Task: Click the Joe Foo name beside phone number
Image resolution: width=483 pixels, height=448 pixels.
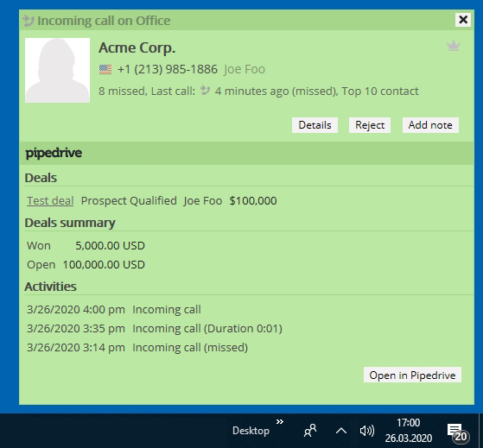Action: pos(245,69)
